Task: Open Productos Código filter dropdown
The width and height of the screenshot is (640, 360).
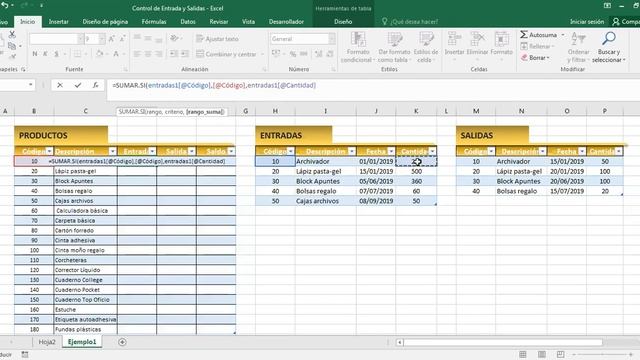Action: coord(49,151)
